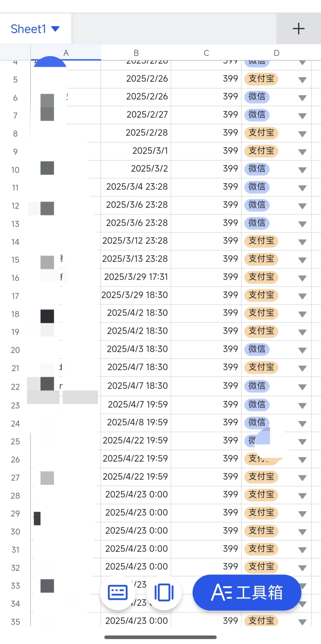
Task: Click the 支付宝 tag in row 8
Action: (261, 133)
